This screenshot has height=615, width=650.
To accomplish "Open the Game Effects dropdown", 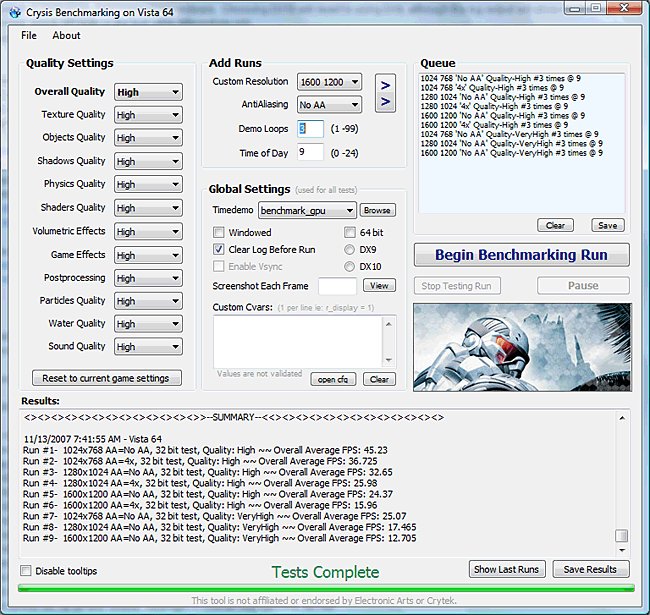I will [148, 255].
